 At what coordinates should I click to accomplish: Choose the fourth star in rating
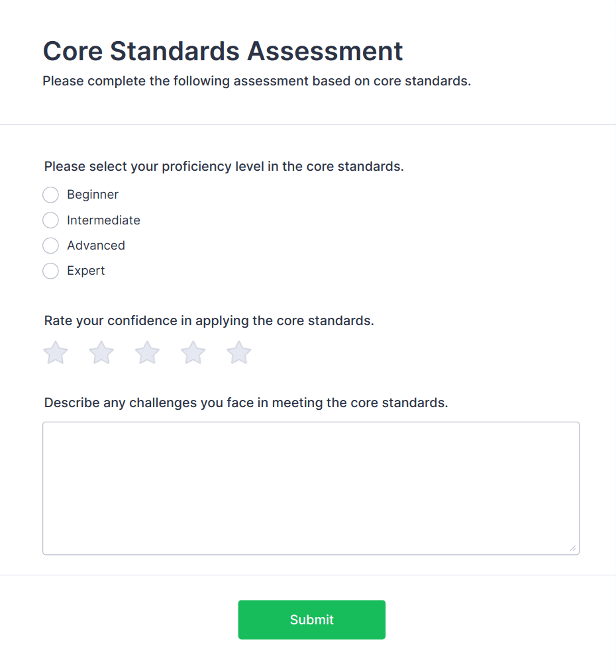pos(193,353)
